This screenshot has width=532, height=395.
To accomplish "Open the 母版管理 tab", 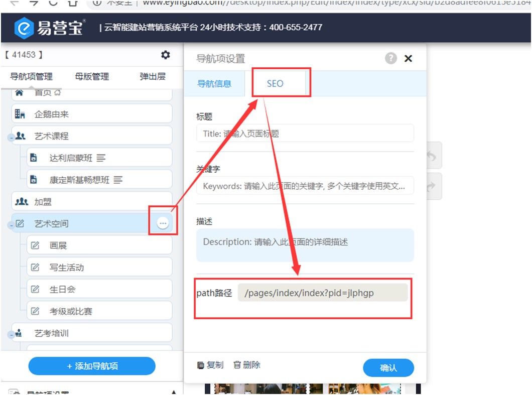I will (92, 77).
